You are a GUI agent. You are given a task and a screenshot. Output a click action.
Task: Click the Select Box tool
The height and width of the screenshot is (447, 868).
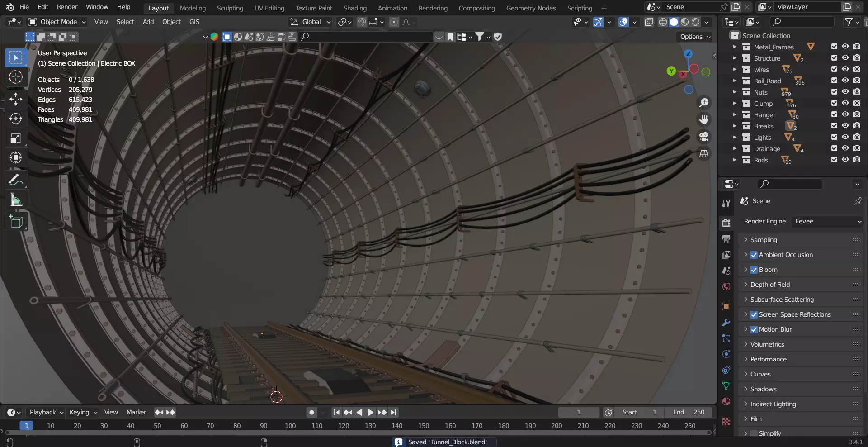[x=16, y=57]
